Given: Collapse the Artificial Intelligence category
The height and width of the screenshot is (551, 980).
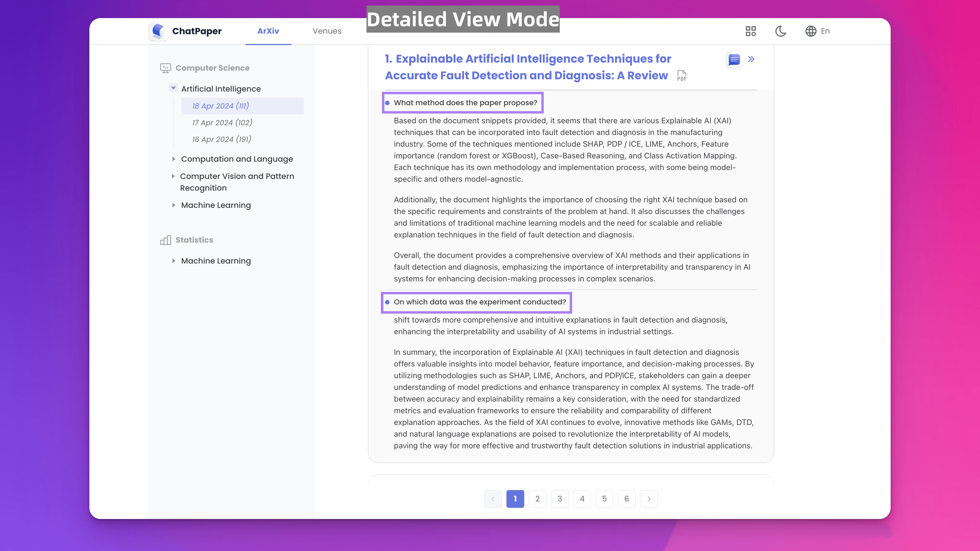Looking at the screenshot, I should [x=173, y=88].
